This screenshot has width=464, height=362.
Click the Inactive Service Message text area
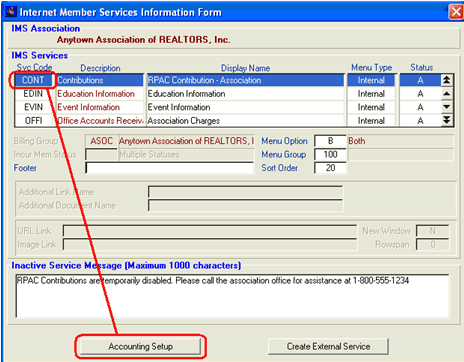point(232,296)
